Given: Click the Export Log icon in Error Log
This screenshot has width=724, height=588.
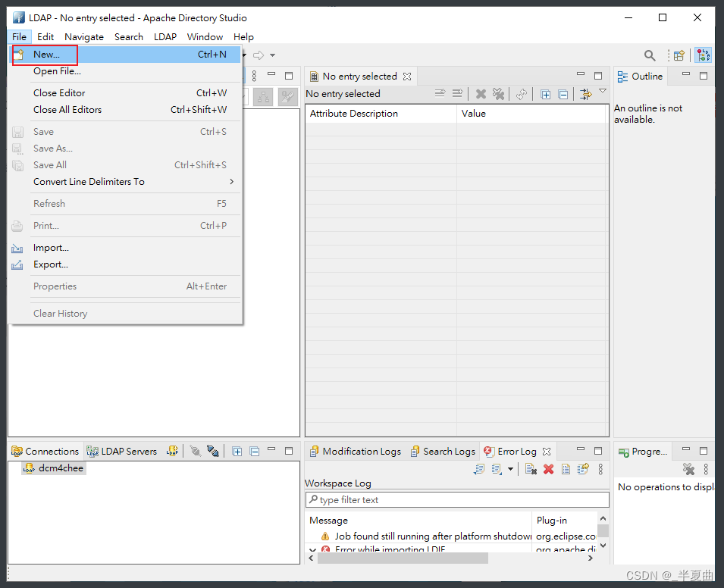Looking at the screenshot, I should [x=479, y=469].
